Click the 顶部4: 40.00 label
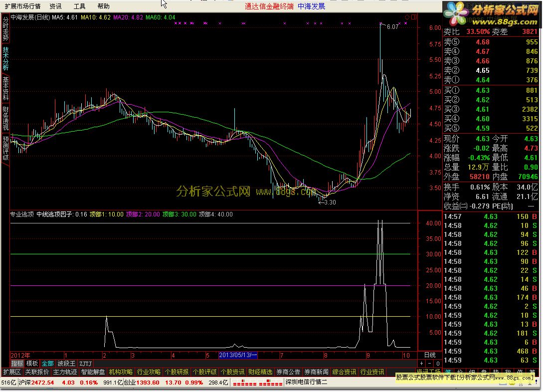The image size is (543, 392). click(x=216, y=214)
